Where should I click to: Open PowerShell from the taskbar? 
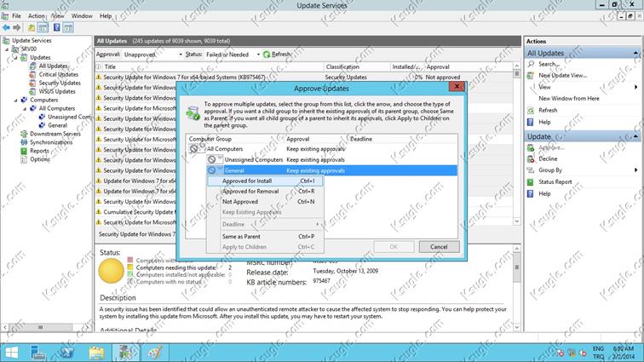[67, 353]
